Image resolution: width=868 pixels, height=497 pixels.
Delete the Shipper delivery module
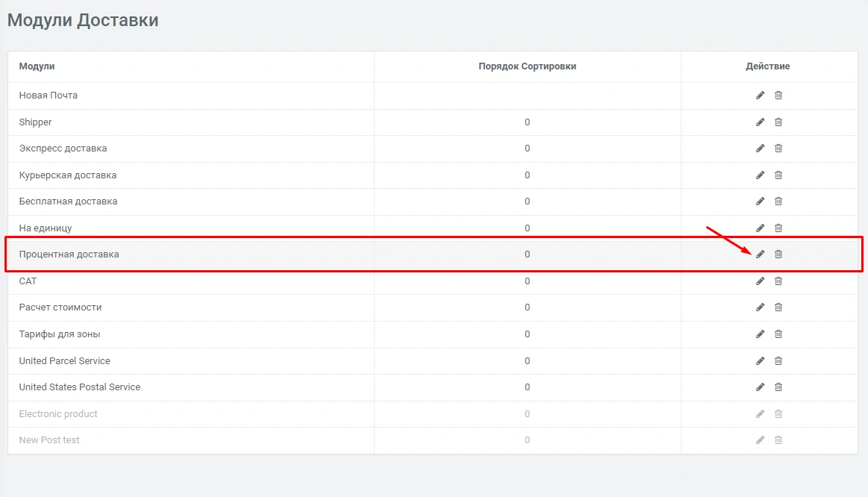778,122
